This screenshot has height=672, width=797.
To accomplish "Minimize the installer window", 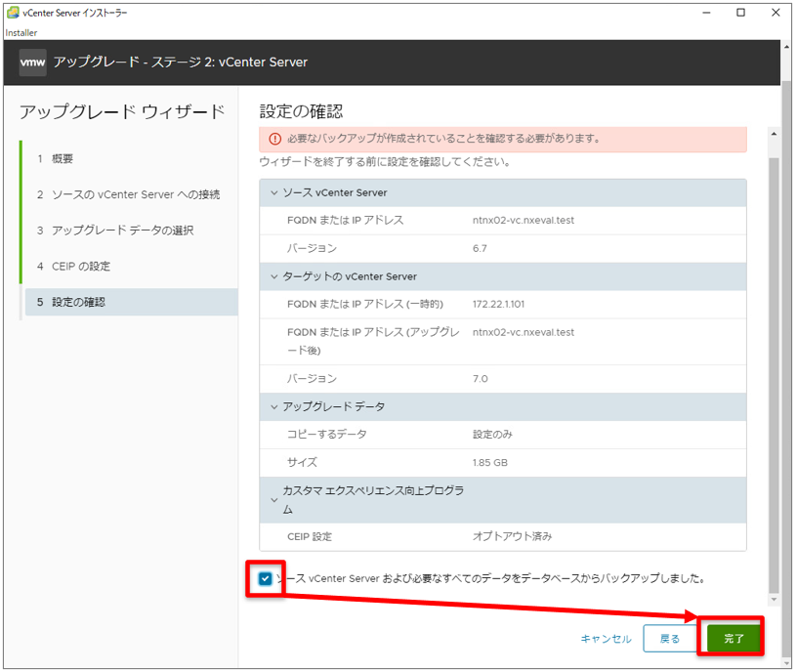I will pyautogui.click(x=706, y=13).
